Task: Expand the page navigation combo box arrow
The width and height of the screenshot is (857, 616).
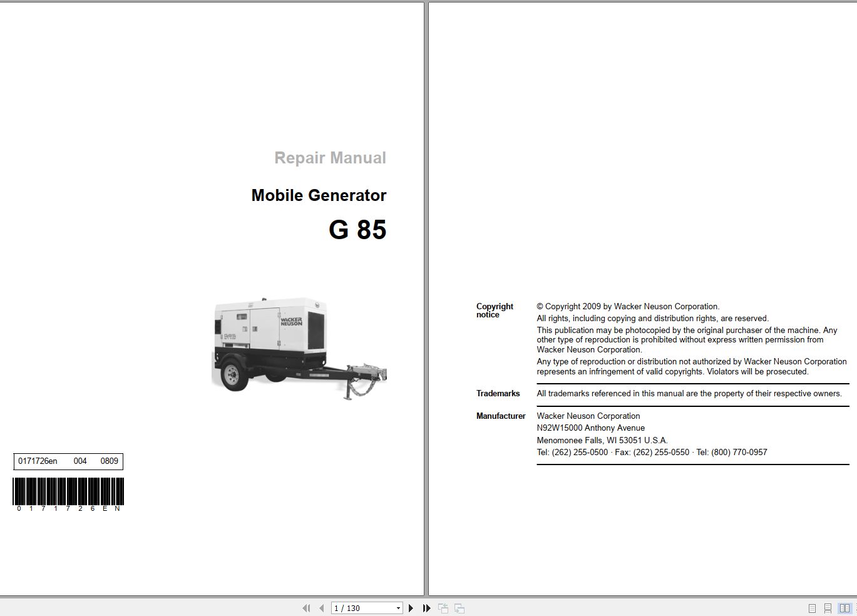Action: [x=398, y=607]
